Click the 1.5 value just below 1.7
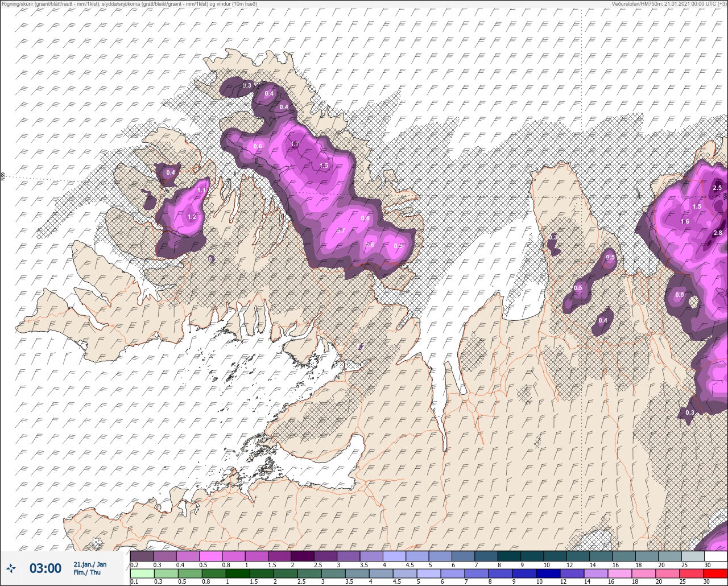The width and height of the screenshot is (728, 586). click(x=324, y=166)
